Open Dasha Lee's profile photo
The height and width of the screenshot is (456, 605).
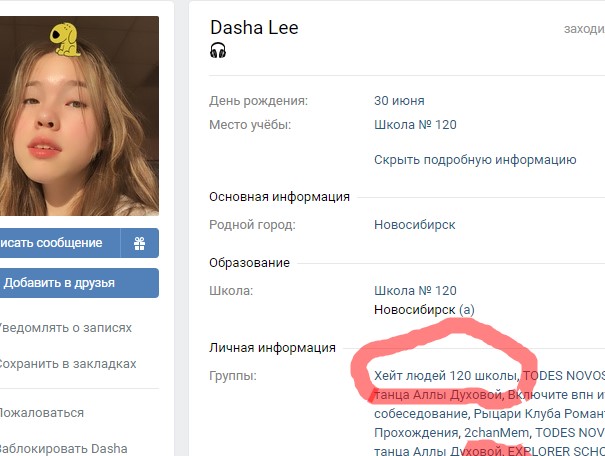tap(79, 116)
